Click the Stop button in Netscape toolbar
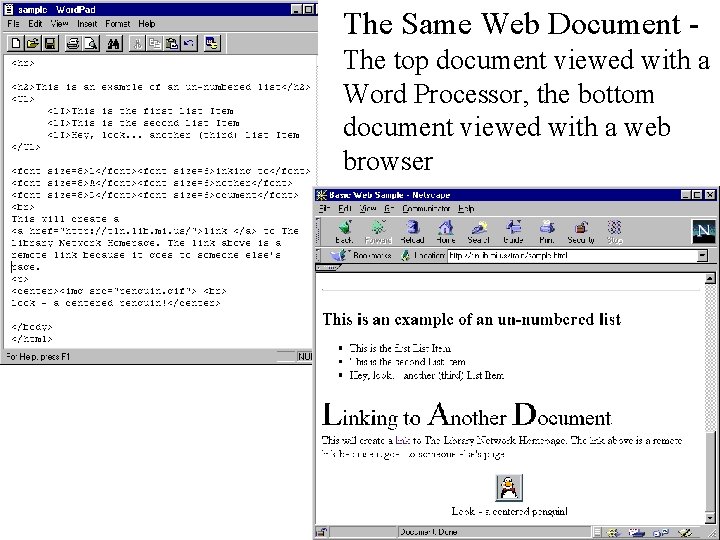 pos(614,232)
